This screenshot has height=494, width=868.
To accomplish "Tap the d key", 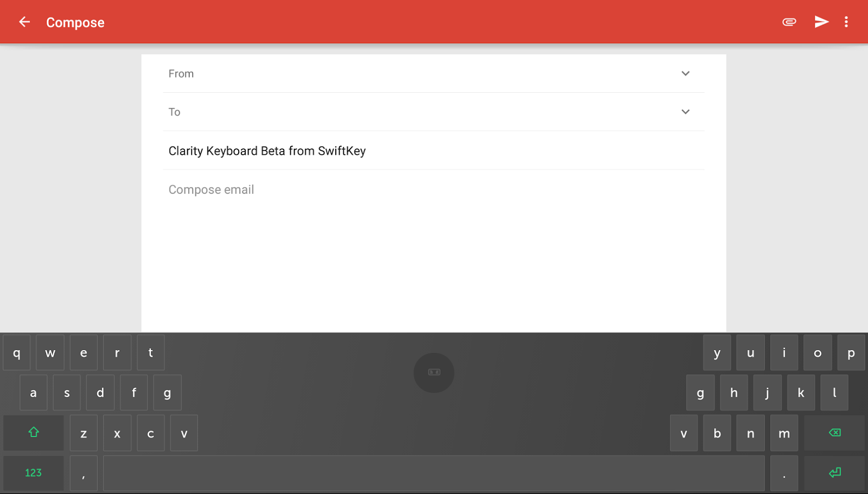I will click(100, 392).
